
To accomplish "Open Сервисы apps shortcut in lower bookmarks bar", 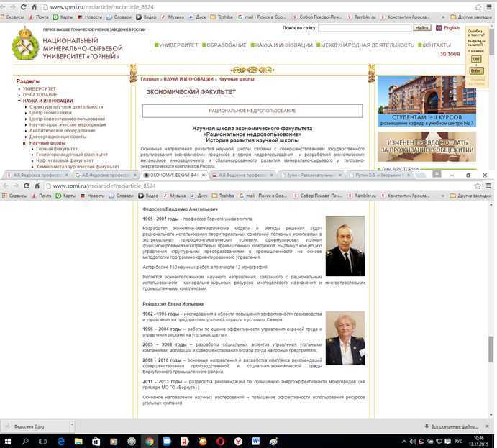I will [x=14, y=196].
